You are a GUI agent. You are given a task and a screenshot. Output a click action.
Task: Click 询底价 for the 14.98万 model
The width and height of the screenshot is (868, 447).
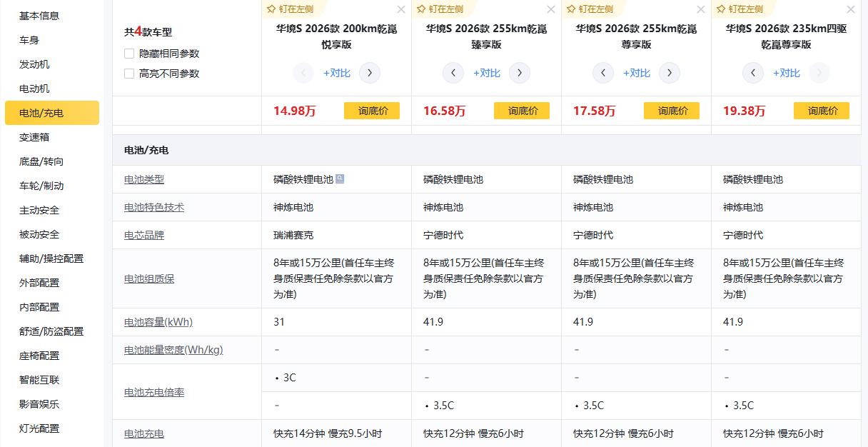coord(372,111)
